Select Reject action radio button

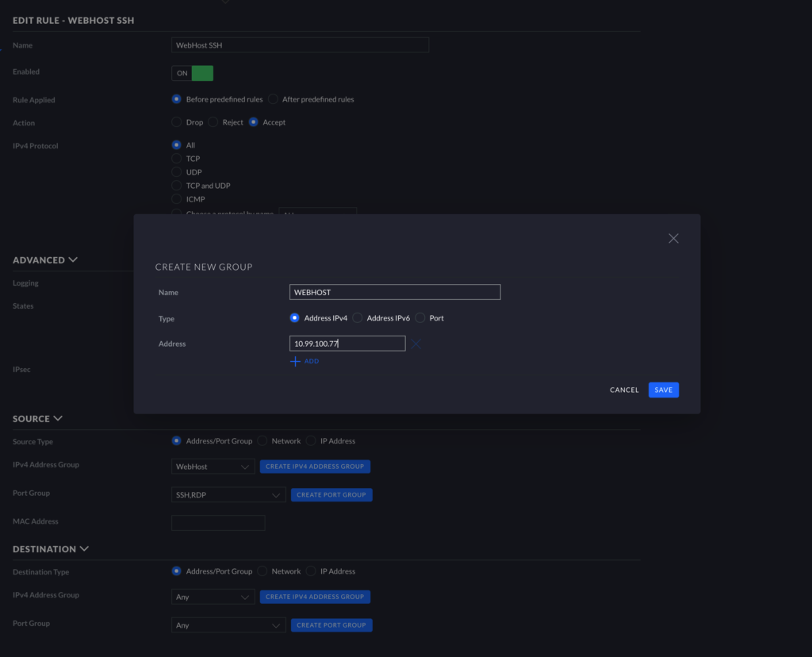click(x=214, y=122)
